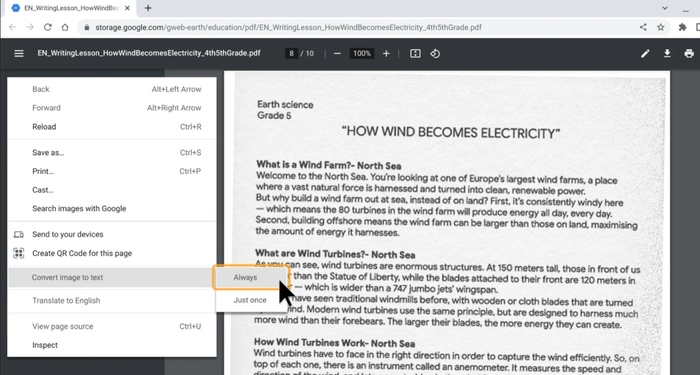Screen dimensions: 700x375
Task: Click "What is a Wind Farm?- North Sea" heading
Action: (329, 166)
